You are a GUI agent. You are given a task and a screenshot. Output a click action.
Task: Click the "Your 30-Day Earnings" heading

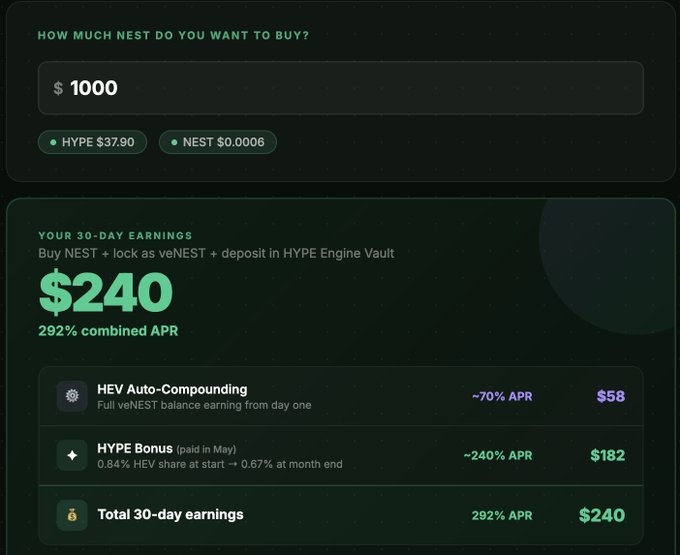[115, 235]
